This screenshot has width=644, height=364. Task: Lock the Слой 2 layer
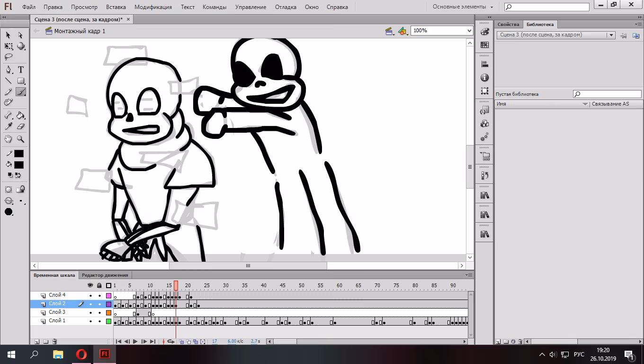coord(99,304)
